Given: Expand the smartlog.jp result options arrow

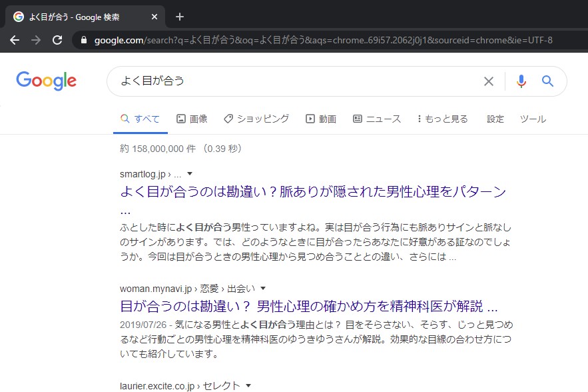Looking at the screenshot, I should [189, 172].
